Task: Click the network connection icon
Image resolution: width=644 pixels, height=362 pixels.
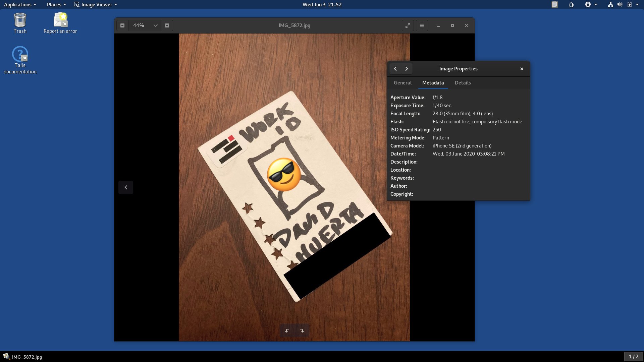Action: click(610, 4)
